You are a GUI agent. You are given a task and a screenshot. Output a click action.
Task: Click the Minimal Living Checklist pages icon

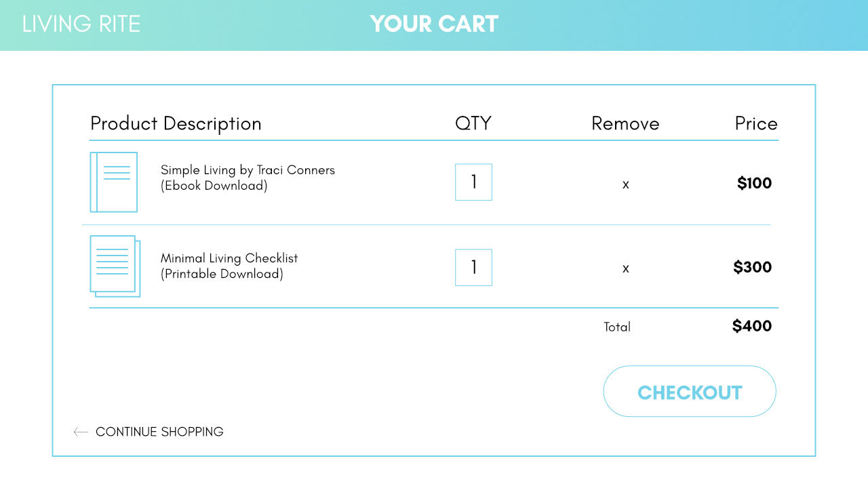coord(115,266)
